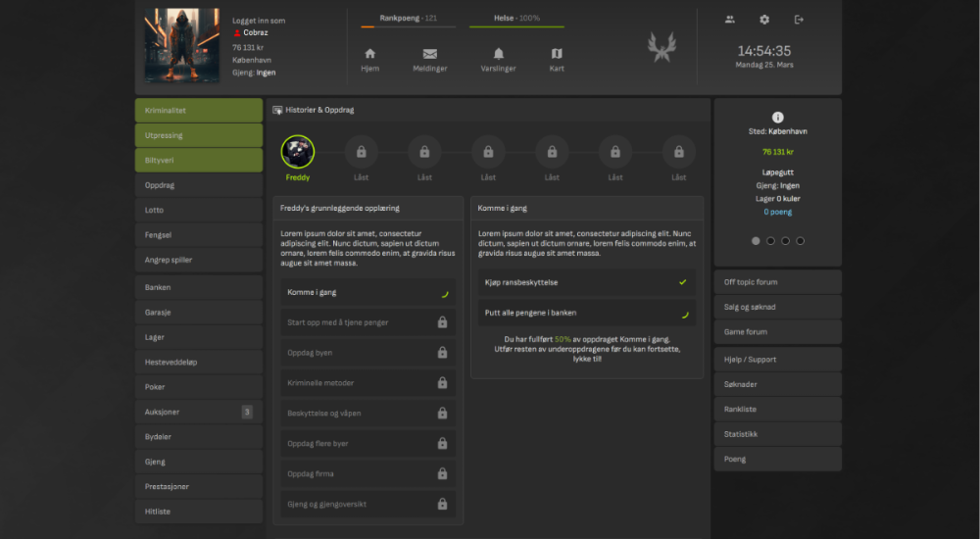Click the Rankpoeng progress bar
980x539 pixels.
408,27
